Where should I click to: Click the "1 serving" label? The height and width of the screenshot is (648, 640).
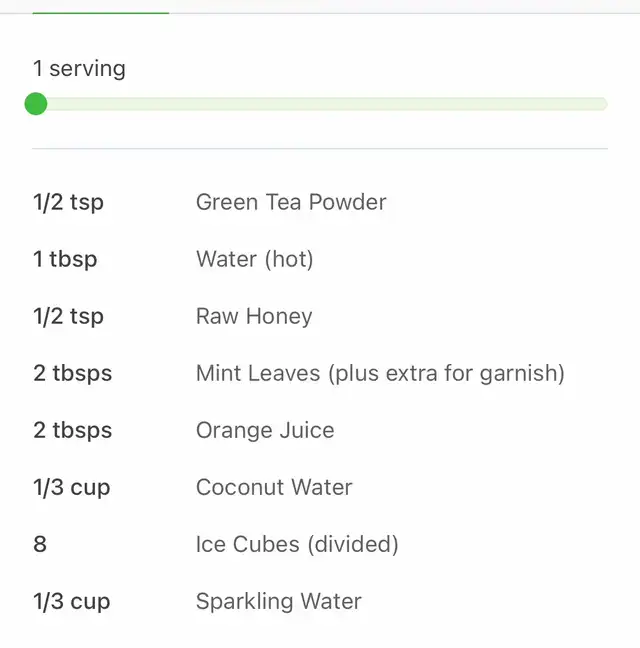pyautogui.click(x=79, y=69)
